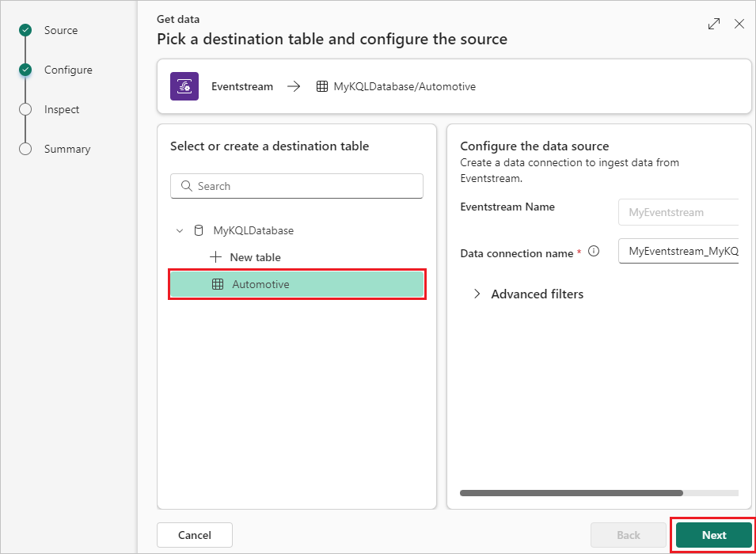Open the Summary step label
756x554 pixels.
(x=67, y=149)
